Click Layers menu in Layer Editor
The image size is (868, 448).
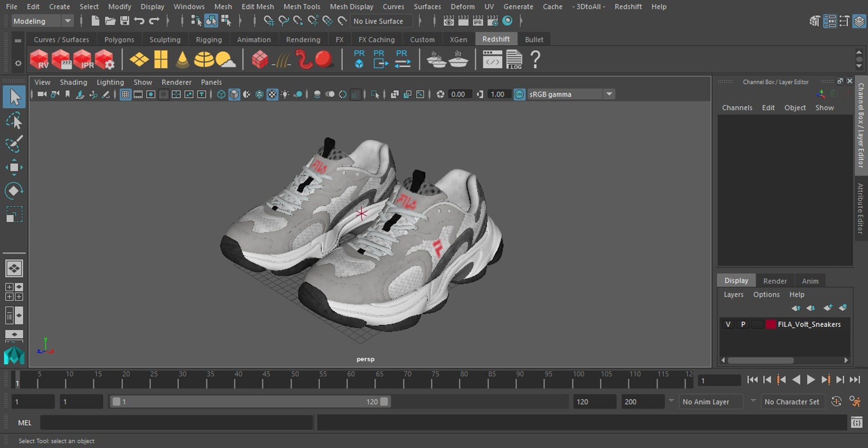click(x=733, y=294)
